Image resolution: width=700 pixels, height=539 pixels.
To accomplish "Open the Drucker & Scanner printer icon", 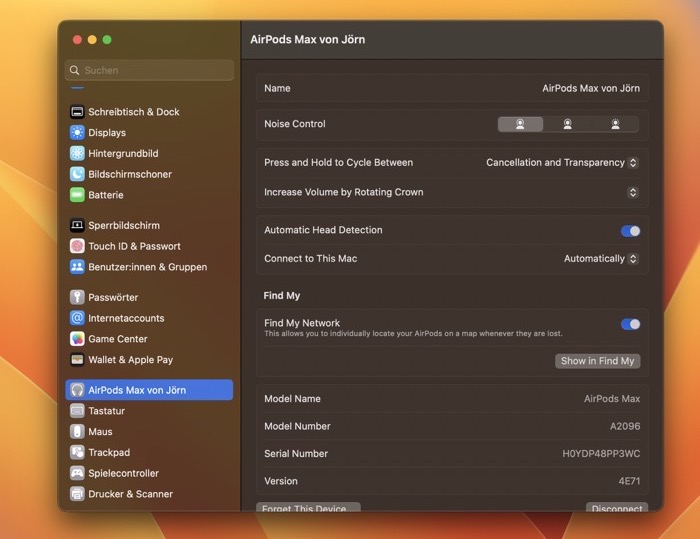I will click(77, 494).
